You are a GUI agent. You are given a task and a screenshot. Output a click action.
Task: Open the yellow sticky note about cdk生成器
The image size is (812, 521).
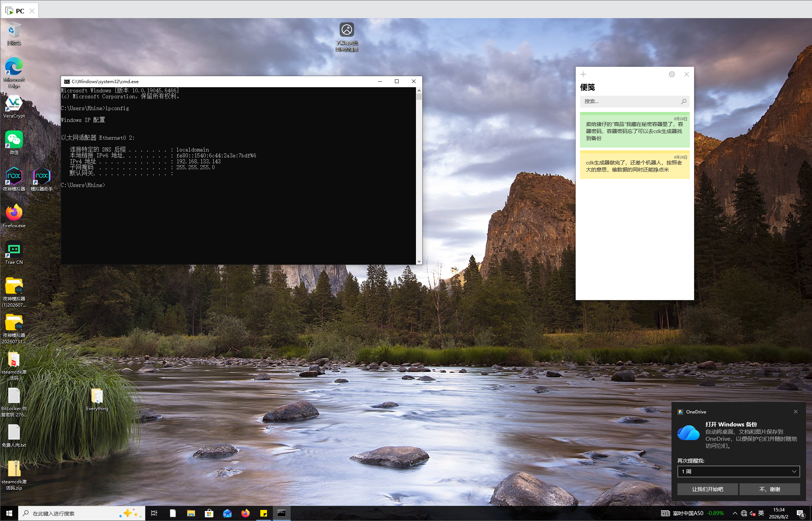635,164
